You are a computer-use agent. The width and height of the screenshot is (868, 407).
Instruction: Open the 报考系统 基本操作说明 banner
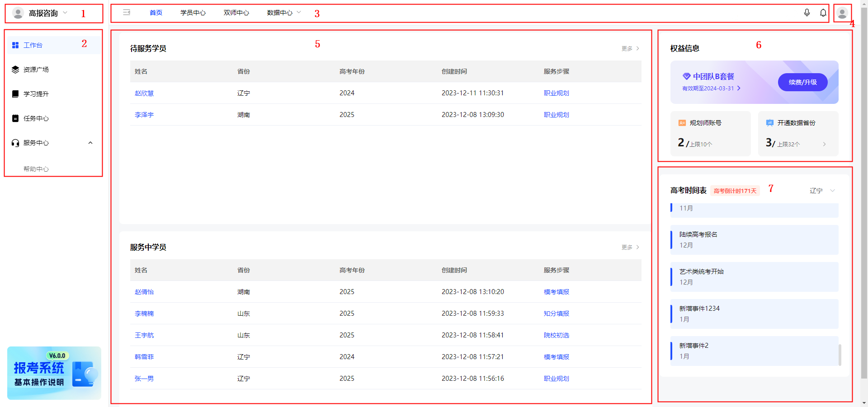[x=54, y=373]
